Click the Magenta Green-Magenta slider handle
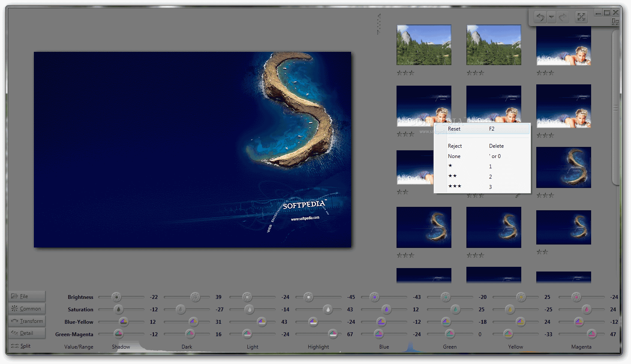The image size is (631, 364). pyautogui.click(x=592, y=334)
